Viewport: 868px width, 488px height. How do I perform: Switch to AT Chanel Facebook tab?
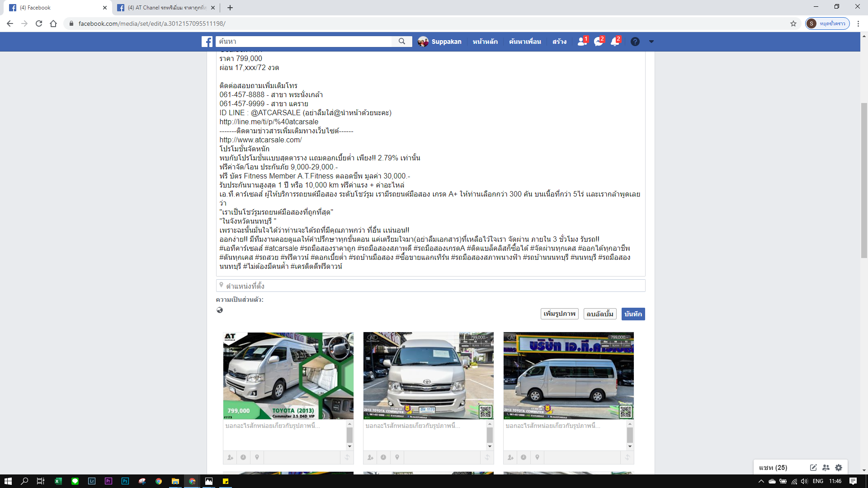165,8
